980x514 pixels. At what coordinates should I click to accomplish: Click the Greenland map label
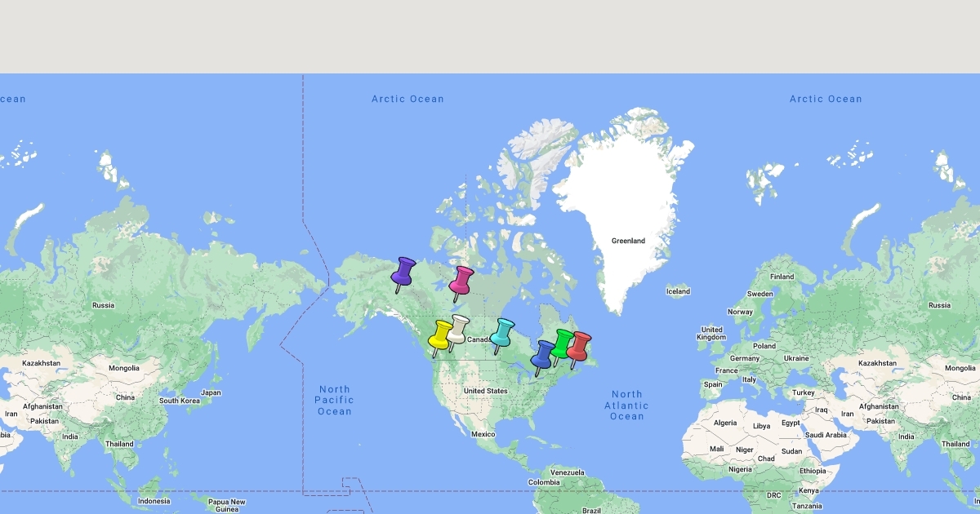click(628, 241)
